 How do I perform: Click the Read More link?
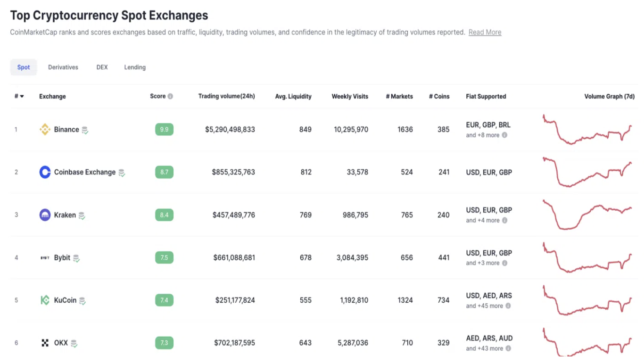coord(485,33)
